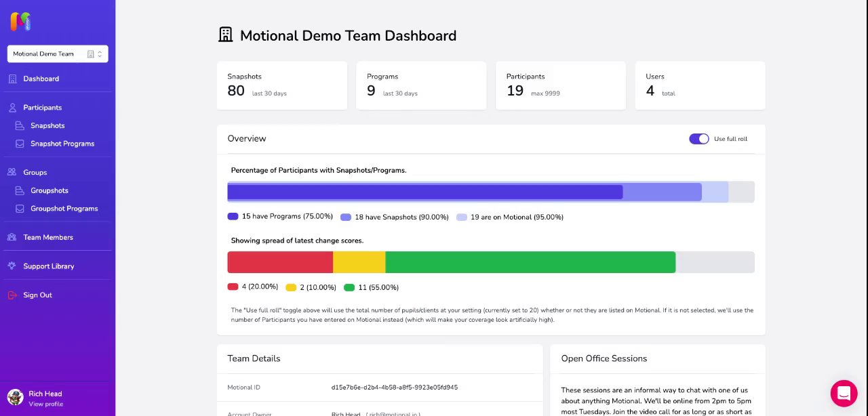The height and width of the screenshot is (416, 868).
Task: Open the Motional Demo Team selector
Action: [x=58, y=54]
